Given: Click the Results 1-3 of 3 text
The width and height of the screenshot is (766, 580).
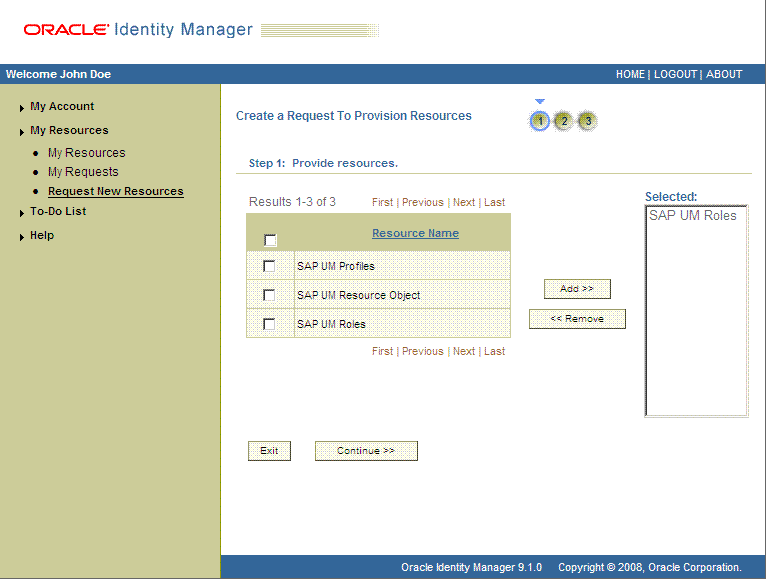Looking at the screenshot, I should [x=292, y=202].
